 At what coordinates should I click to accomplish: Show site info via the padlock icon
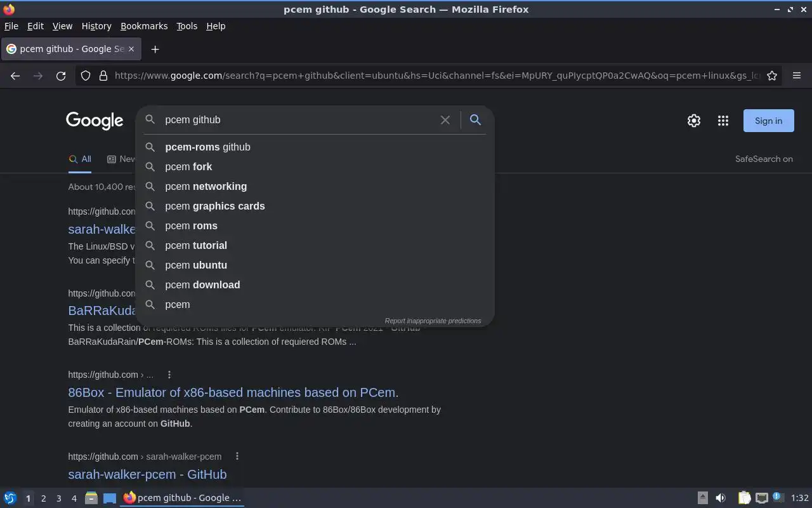pos(103,76)
